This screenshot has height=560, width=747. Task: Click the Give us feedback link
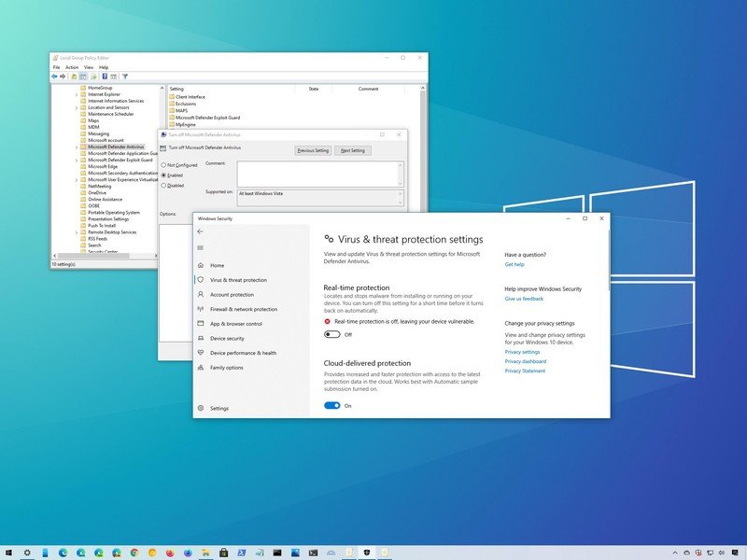(524, 299)
